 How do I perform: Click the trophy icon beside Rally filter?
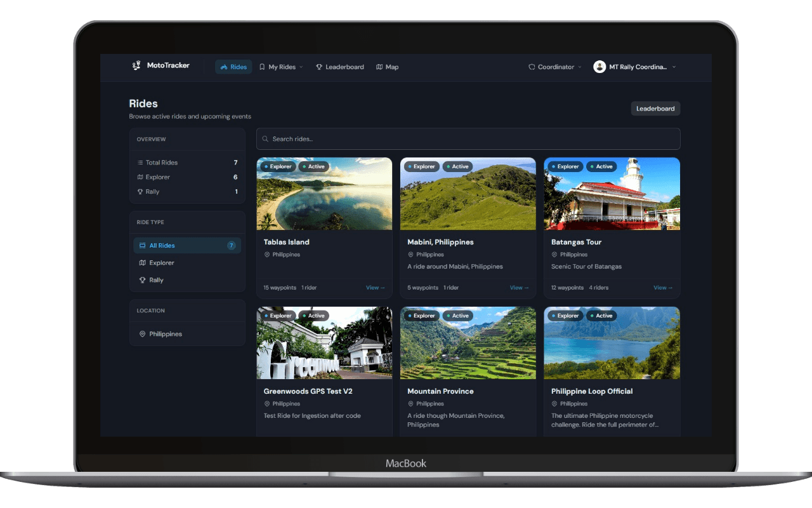[142, 280]
